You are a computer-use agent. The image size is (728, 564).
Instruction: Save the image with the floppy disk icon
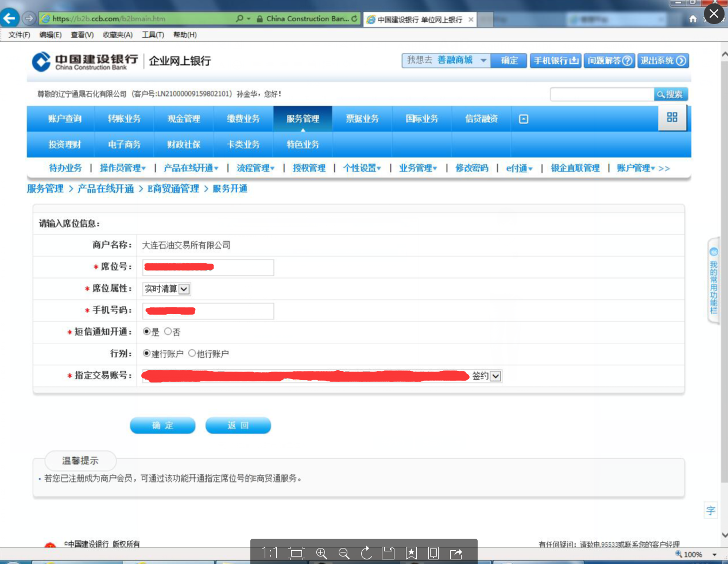point(389,553)
